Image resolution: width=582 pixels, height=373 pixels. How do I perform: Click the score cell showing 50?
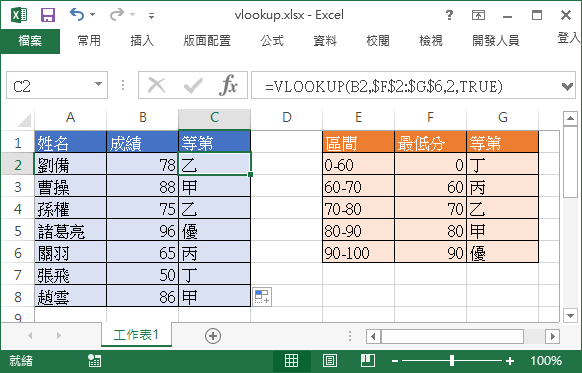click(x=143, y=275)
